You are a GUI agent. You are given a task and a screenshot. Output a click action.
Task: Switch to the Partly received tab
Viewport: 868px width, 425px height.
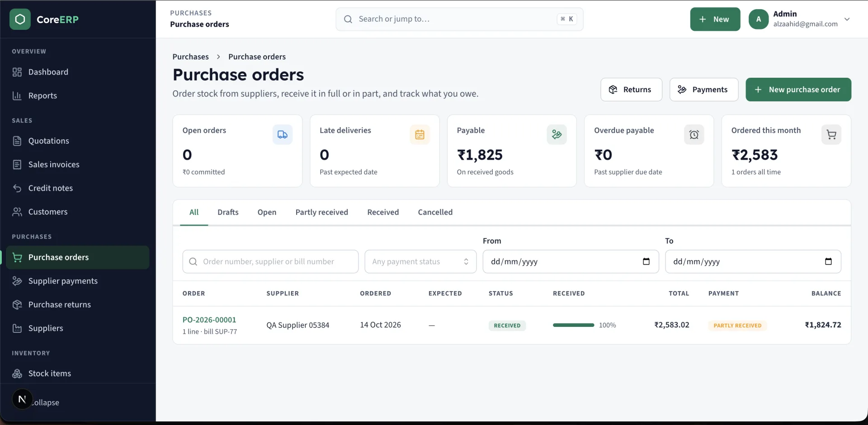pyautogui.click(x=322, y=212)
